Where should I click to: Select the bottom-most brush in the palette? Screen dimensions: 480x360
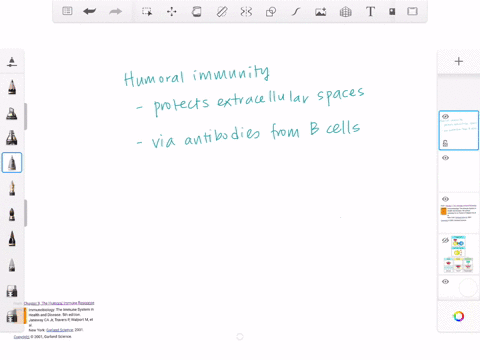point(12,316)
